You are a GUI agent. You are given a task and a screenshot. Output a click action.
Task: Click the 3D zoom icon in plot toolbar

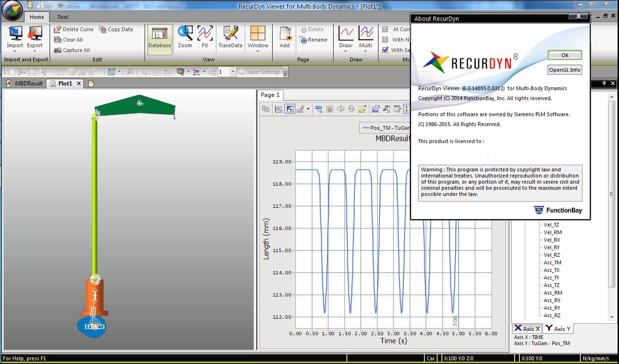(x=319, y=109)
